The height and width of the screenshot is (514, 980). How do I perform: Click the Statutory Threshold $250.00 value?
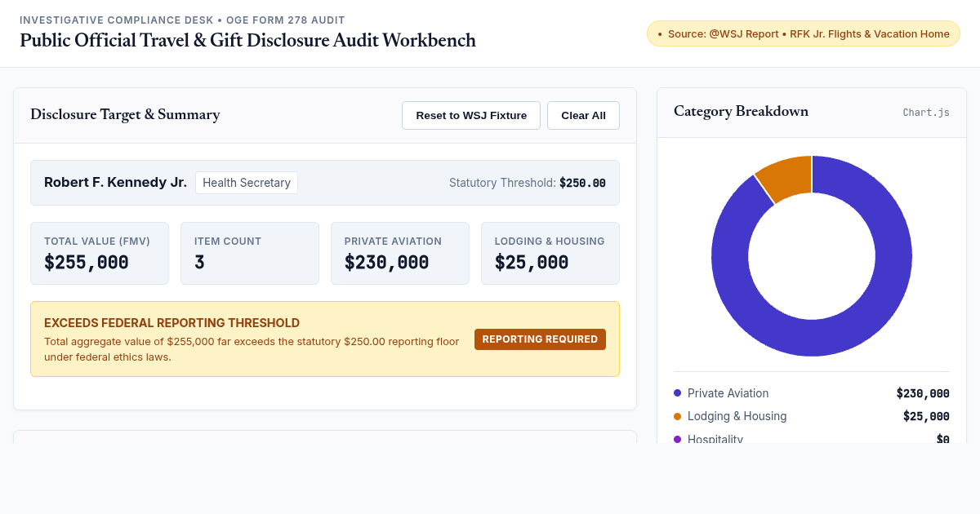pyautogui.click(x=582, y=183)
